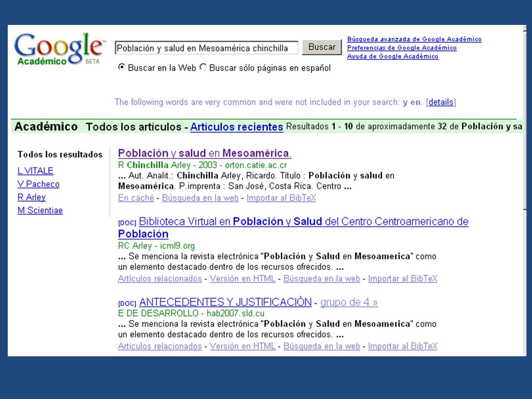This screenshot has width=532, height=399.
Task: Open Versión en HTML under Biblioteca Virtual result
Action: click(x=243, y=279)
